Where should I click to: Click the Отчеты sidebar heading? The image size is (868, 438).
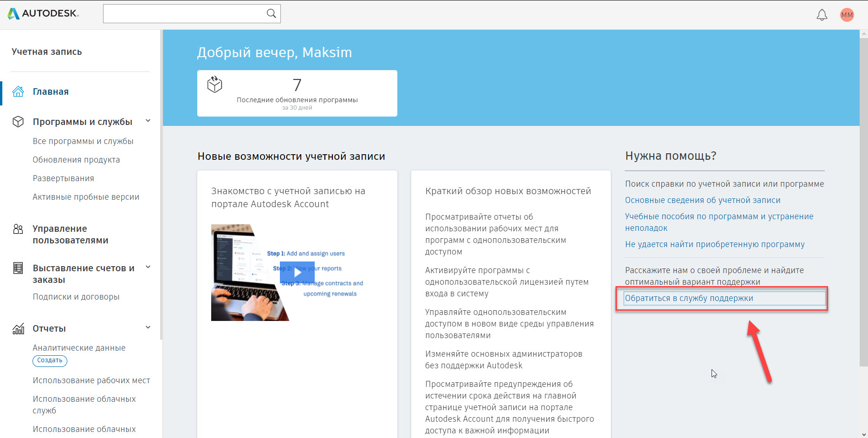coord(49,328)
